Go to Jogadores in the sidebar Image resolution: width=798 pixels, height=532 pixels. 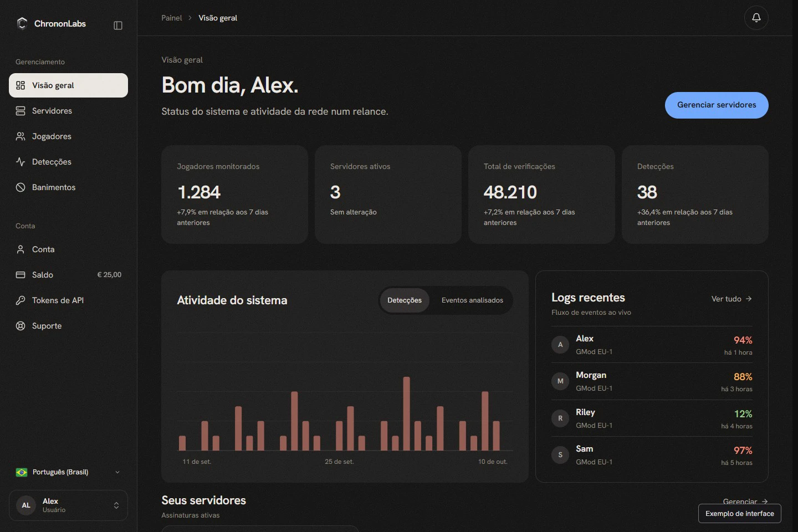click(x=68, y=136)
